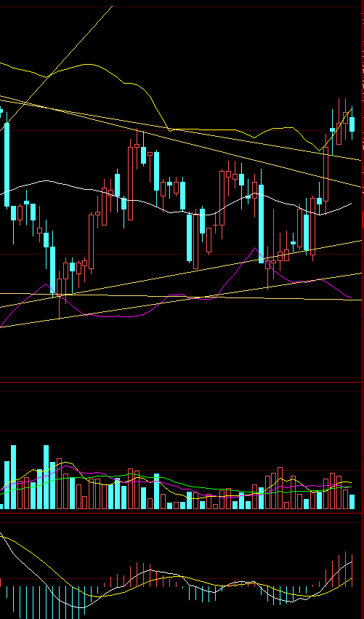Viewport: 364px width, 619px height.
Task: Select the last cyan candlestick on the price chart
Action: coord(352,124)
